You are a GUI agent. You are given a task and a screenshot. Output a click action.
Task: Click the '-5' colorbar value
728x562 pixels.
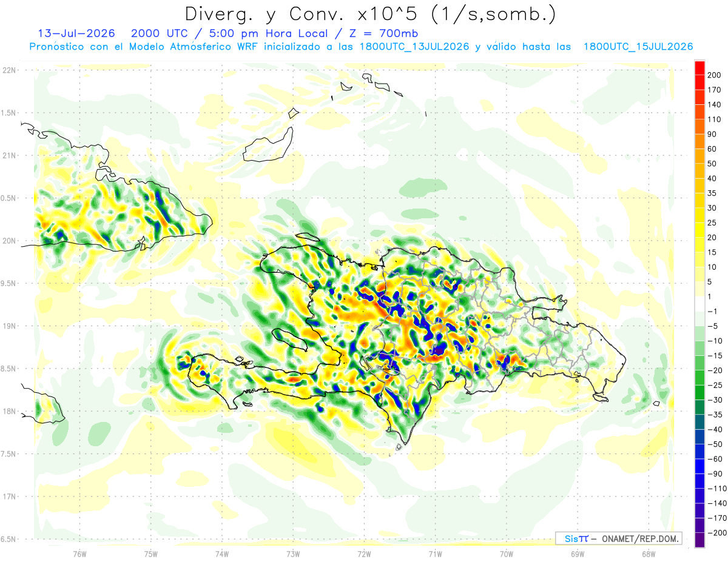[x=713, y=326]
